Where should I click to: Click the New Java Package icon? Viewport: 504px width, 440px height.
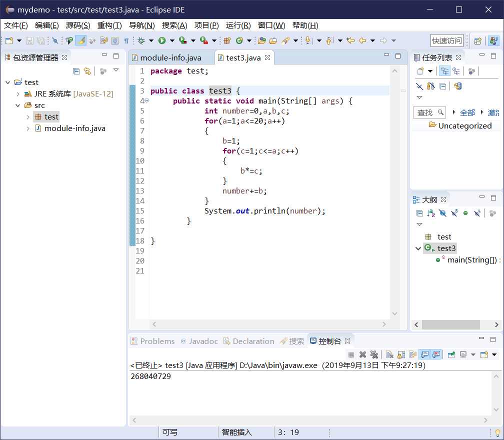(x=227, y=40)
